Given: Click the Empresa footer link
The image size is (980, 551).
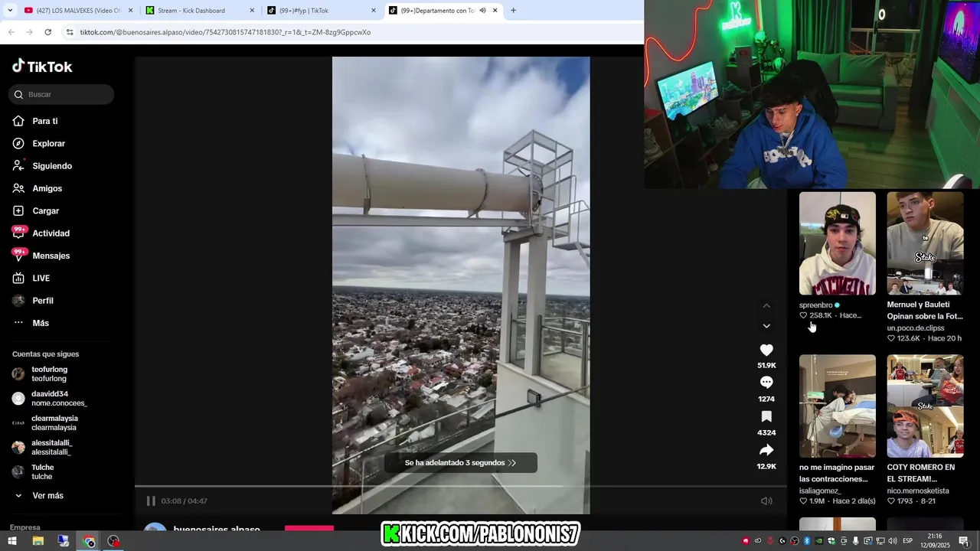Looking at the screenshot, I should [25, 527].
